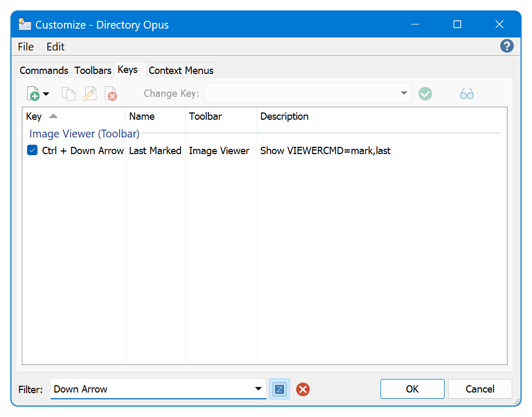
Task: Click the Delete hotkey icon
Action: (x=111, y=94)
